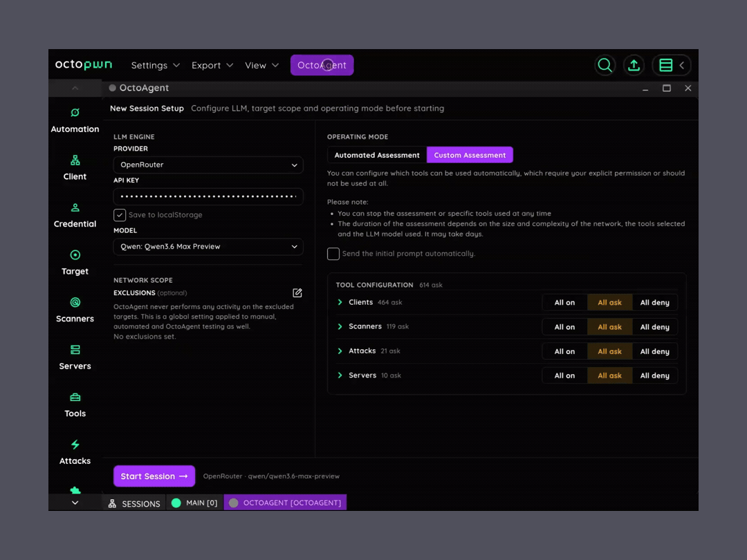Set Clients tools to All on

pos(564,302)
